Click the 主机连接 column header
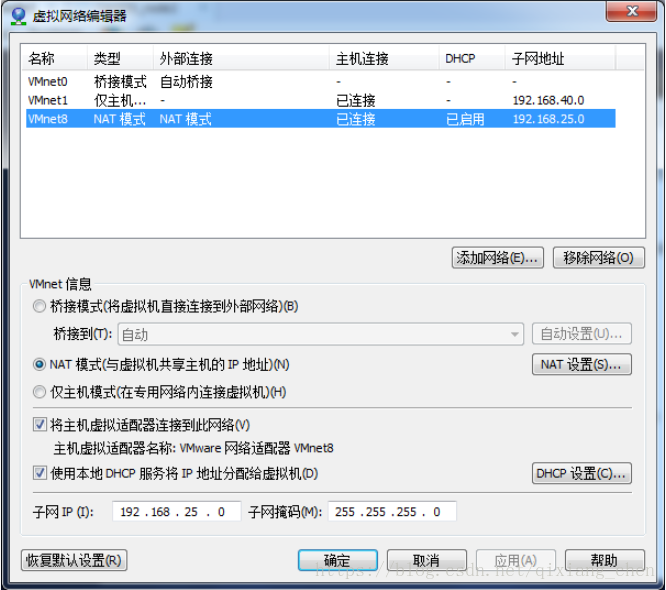The image size is (666, 590). click(x=384, y=59)
